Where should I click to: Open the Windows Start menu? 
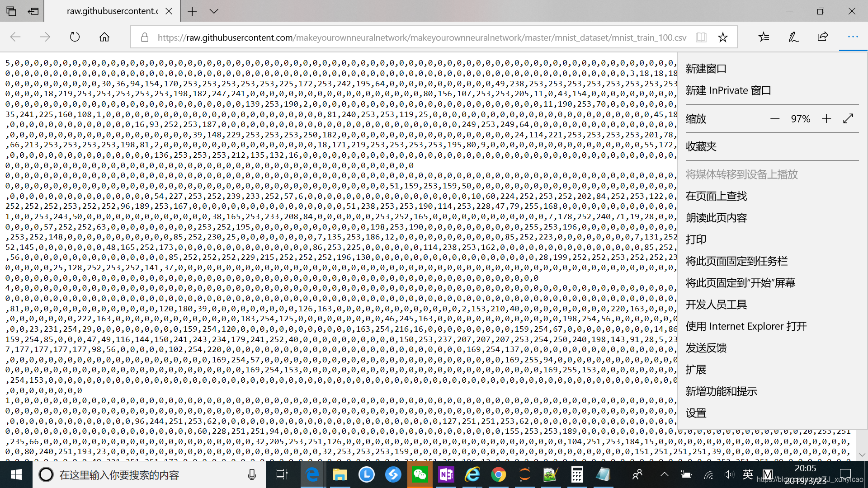pyautogui.click(x=16, y=474)
